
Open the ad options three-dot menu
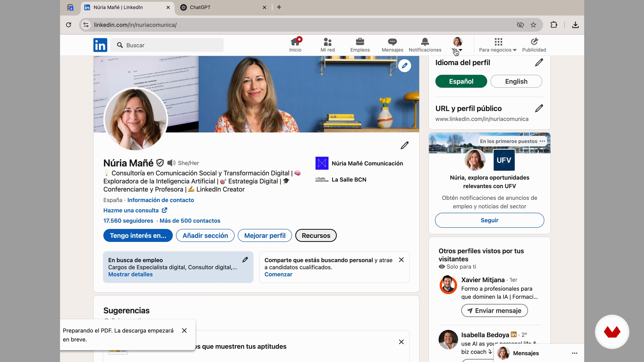coord(542,141)
